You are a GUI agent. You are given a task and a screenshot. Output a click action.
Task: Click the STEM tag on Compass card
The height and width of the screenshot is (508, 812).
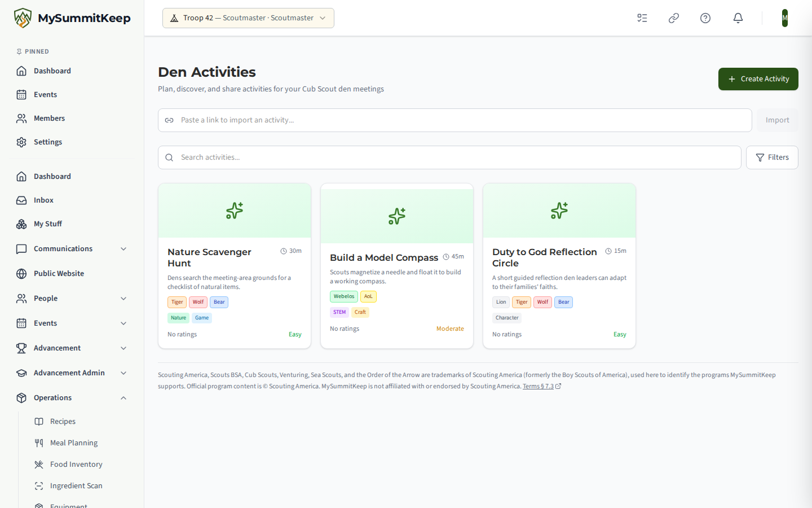339,312
